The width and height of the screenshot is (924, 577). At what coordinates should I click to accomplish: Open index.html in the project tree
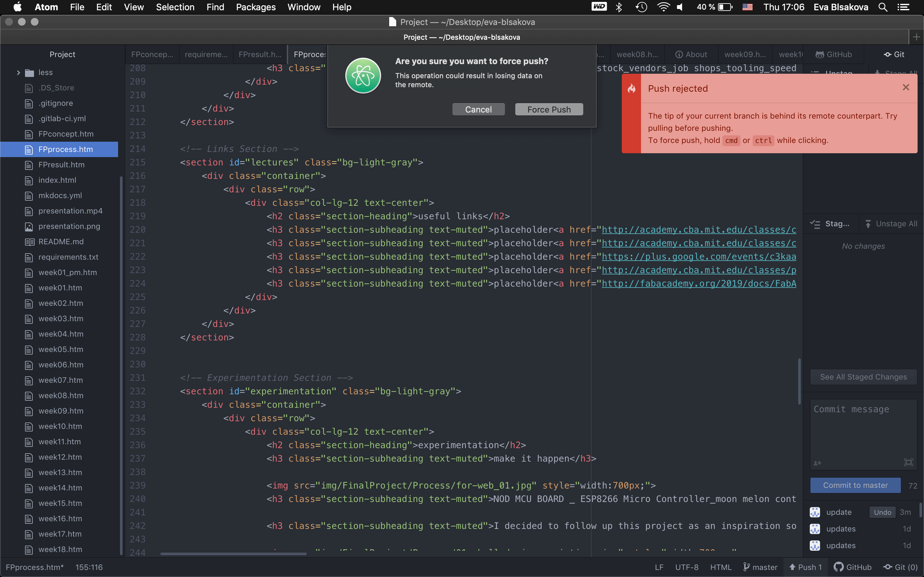(57, 180)
